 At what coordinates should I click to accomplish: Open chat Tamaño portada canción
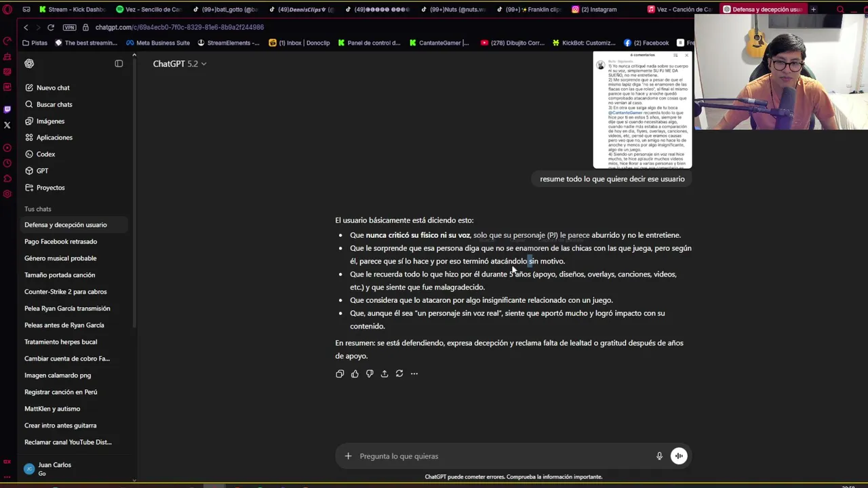(60, 275)
